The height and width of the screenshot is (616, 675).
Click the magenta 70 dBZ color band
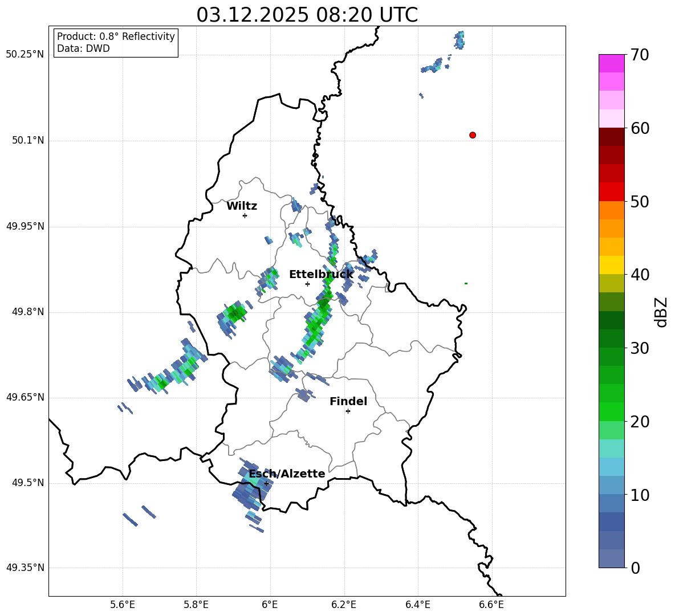611,63
